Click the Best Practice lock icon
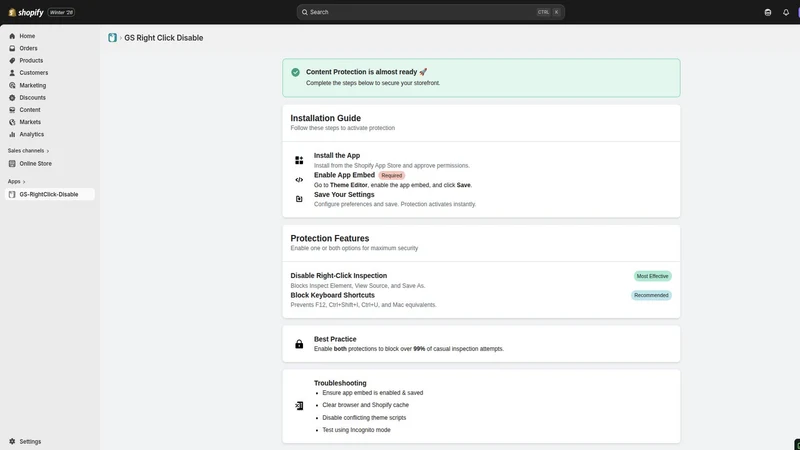 (x=299, y=344)
